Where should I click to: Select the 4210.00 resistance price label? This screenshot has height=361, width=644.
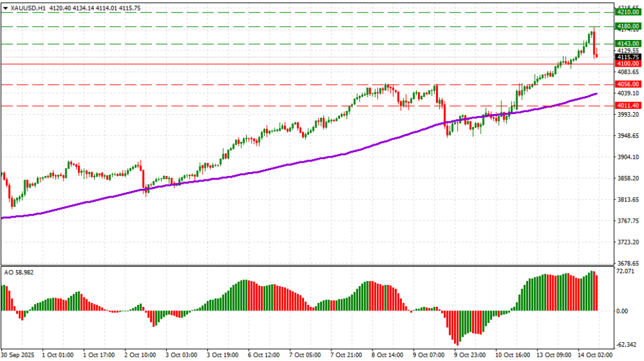[x=629, y=11]
